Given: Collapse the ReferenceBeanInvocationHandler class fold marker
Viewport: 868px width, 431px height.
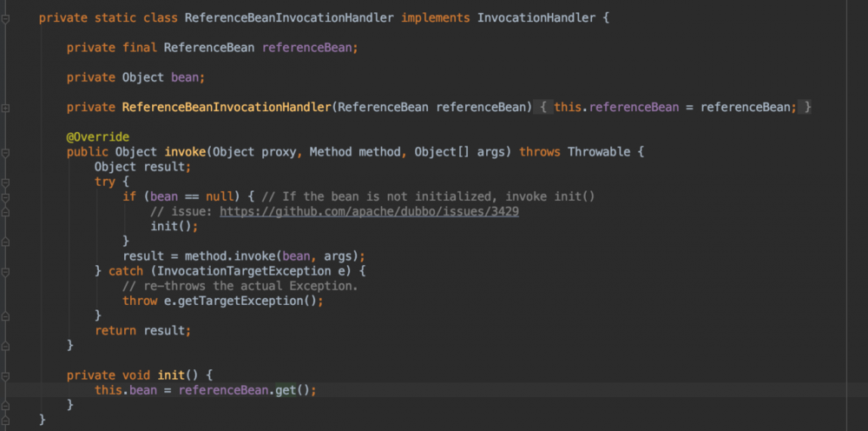Looking at the screenshot, I should click(x=5, y=18).
